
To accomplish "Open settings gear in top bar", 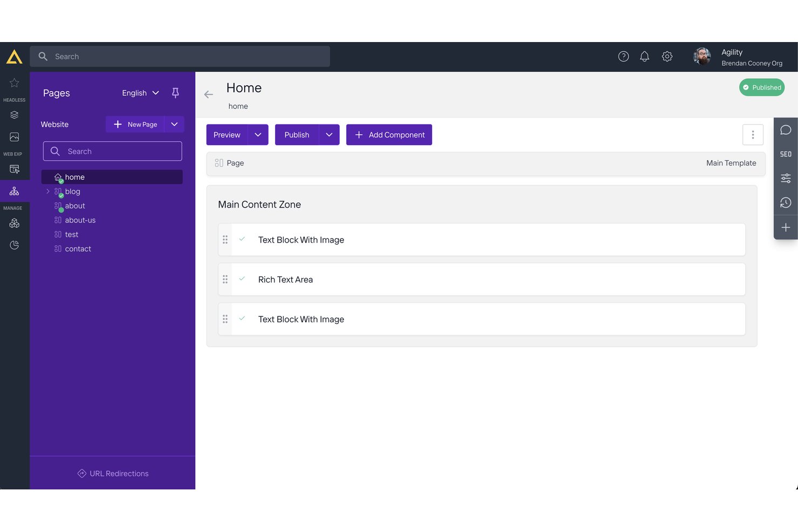I will pos(667,57).
